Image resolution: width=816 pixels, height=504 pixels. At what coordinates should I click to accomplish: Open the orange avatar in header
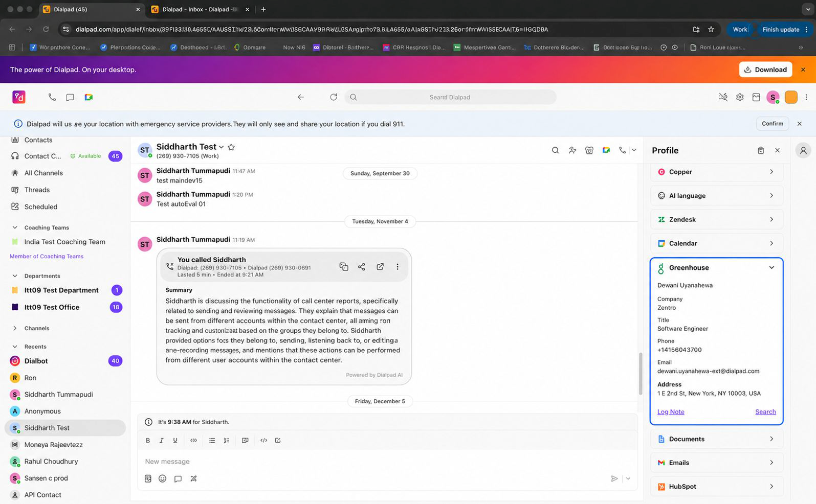[x=791, y=97]
